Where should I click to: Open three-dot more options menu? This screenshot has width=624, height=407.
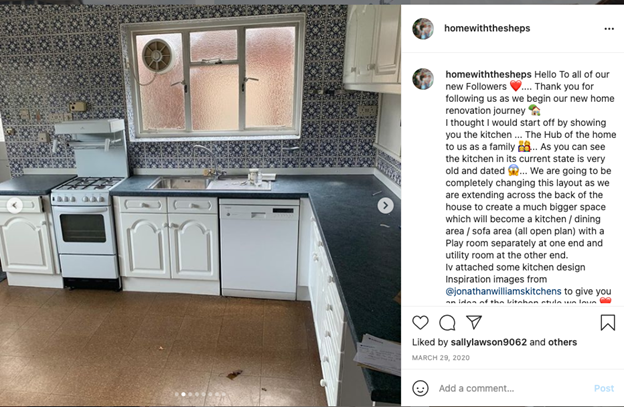(x=609, y=29)
